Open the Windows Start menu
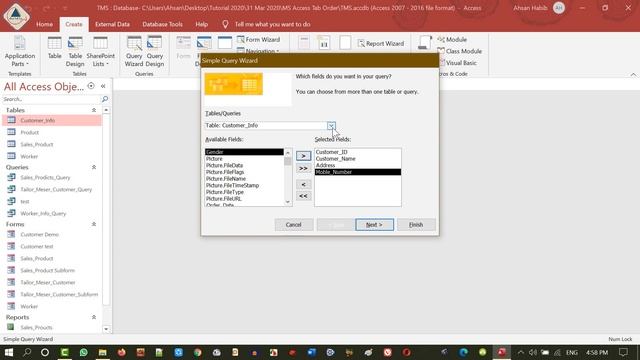The width and height of the screenshot is (640, 360). pos(9,352)
